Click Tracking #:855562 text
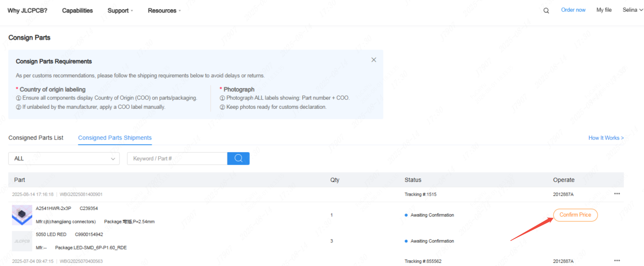The width and height of the screenshot is (644, 266). click(423, 261)
